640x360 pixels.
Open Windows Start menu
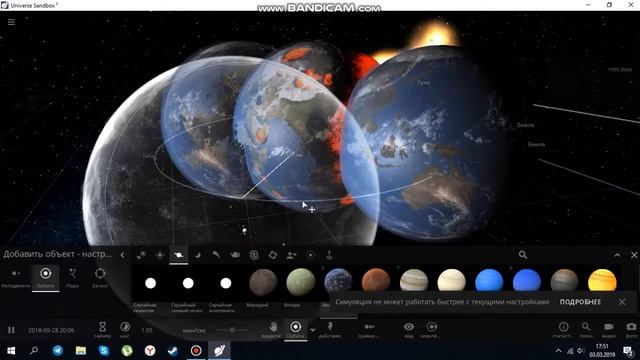11,351
